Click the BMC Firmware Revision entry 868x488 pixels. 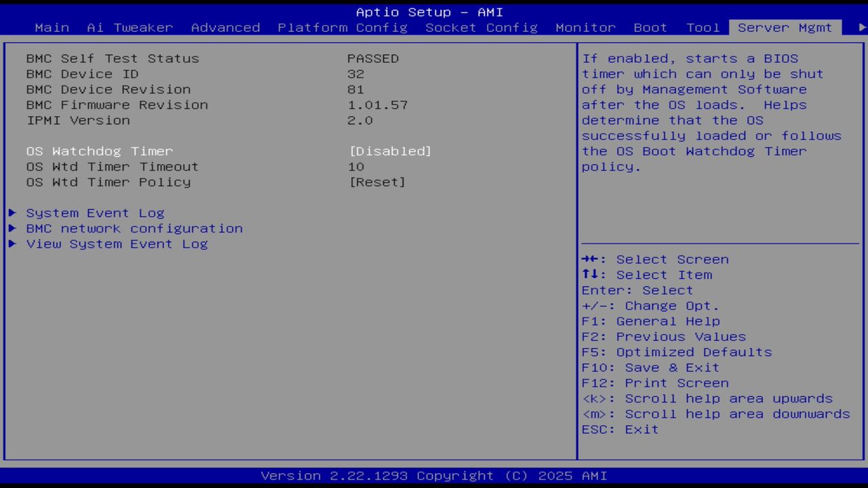tap(117, 104)
